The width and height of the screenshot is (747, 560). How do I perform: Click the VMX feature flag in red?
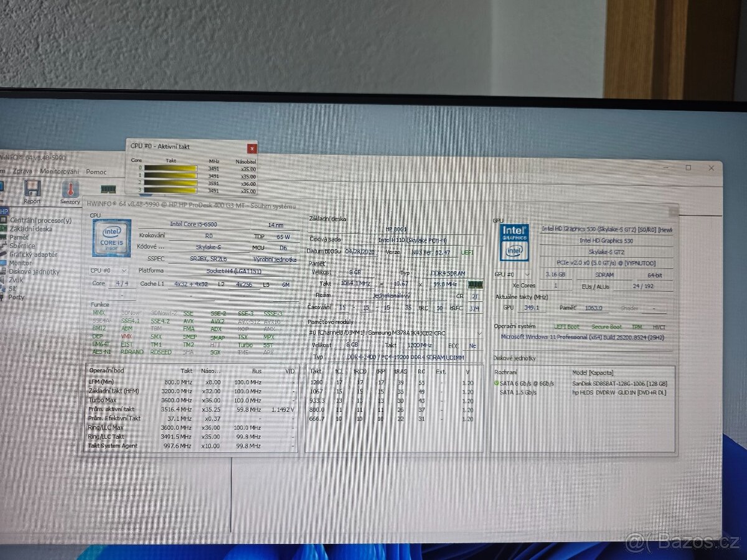pyautogui.click(x=127, y=336)
